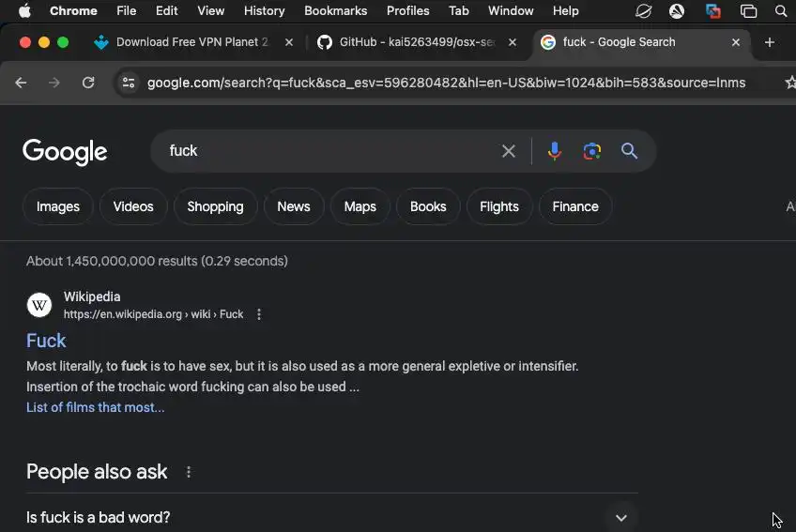Close the Download Free VPN Planet tab
Image resolution: width=796 pixels, height=532 pixels.
(x=289, y=42)
